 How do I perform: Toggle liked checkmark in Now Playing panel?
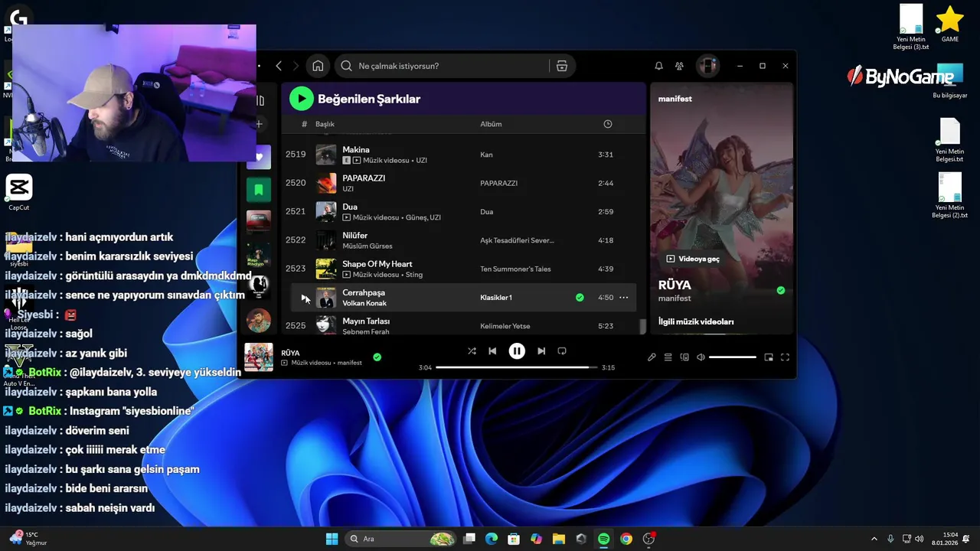tap(781, 290)
